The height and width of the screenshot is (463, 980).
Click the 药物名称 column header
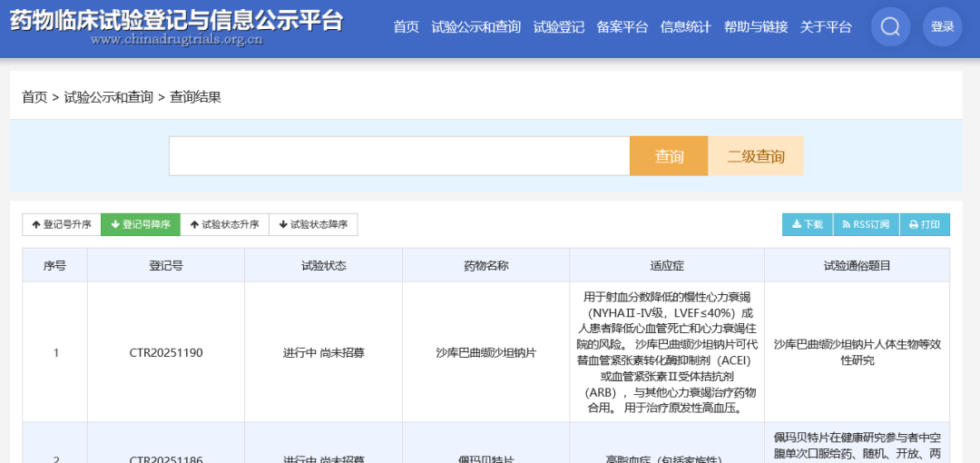(x=485, y=265)
